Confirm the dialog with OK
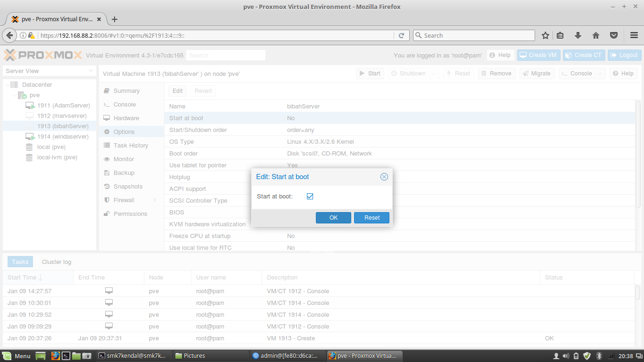Image resolution: width=644 pixels, height=362 pixels. [x=333, y=217]
